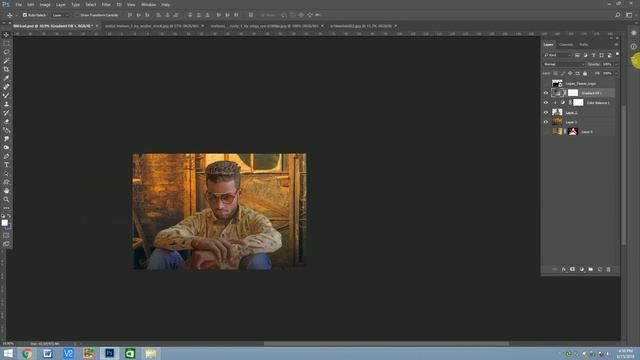This screenshot has height=360, width=640.
Task: Open Layers panel flyout menu
Action: (616, 44)
